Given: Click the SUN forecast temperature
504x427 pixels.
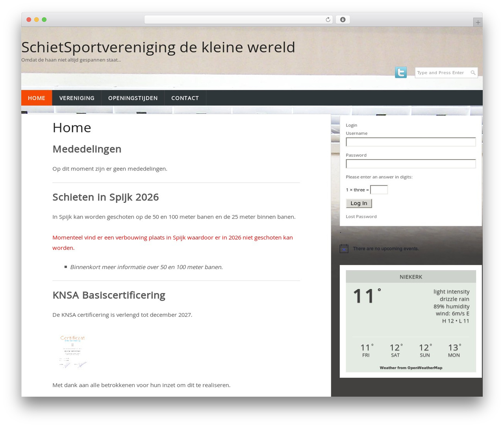Looking at the screenshot, I should coord(425,347).
